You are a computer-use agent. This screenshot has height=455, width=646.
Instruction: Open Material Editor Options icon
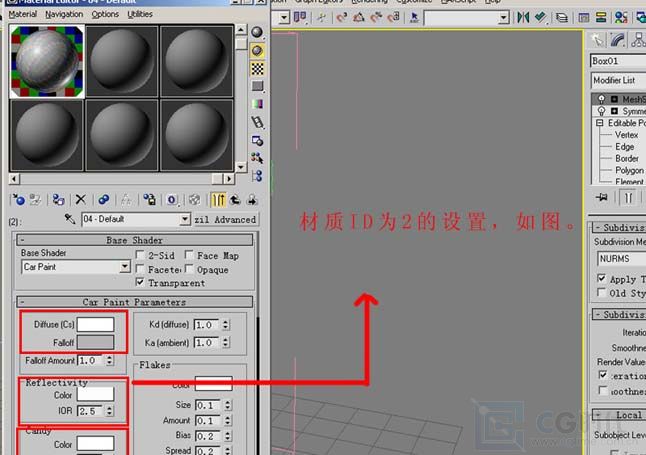pyautogui.click(x=257, y=141)
